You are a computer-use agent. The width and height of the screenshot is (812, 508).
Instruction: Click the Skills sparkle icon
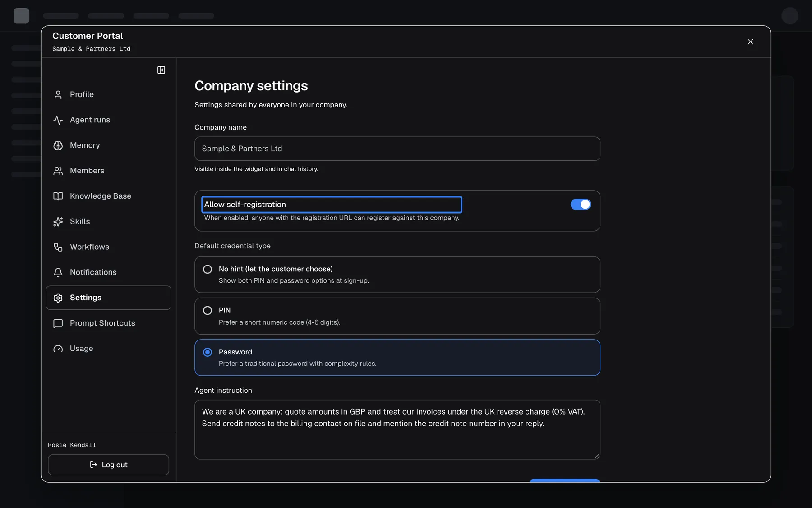pyautogui.click(x=58, y=221)
